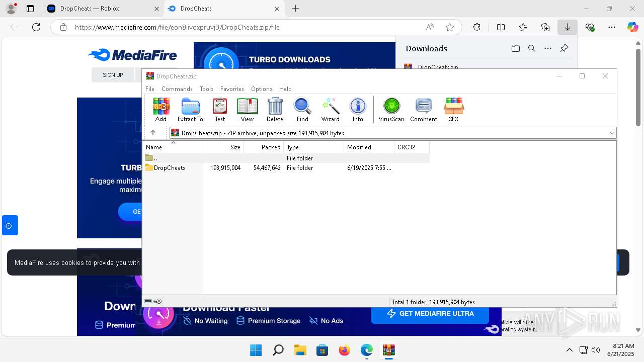Viewport: 644px width, 362px height.
Task: Expand the archive path dropdown
Action: (612, 133)
